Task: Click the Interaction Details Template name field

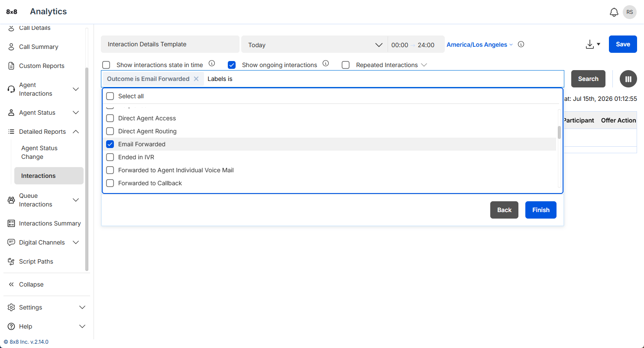Action: pyautogui.click(x=170, y=44)
